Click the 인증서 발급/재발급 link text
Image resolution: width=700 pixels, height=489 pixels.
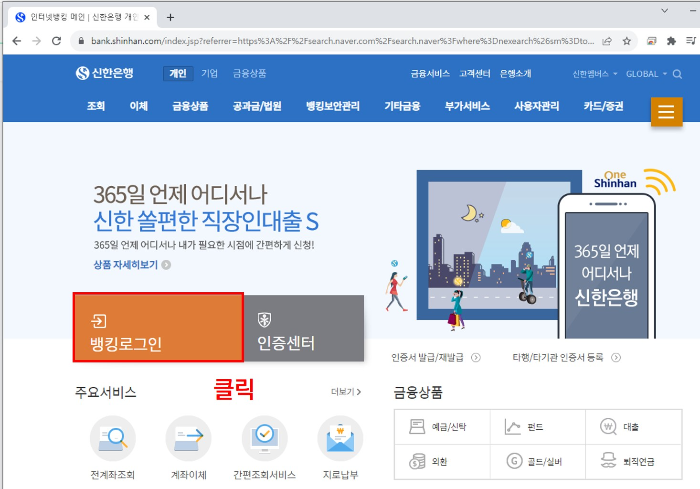[x=427, y=357]
